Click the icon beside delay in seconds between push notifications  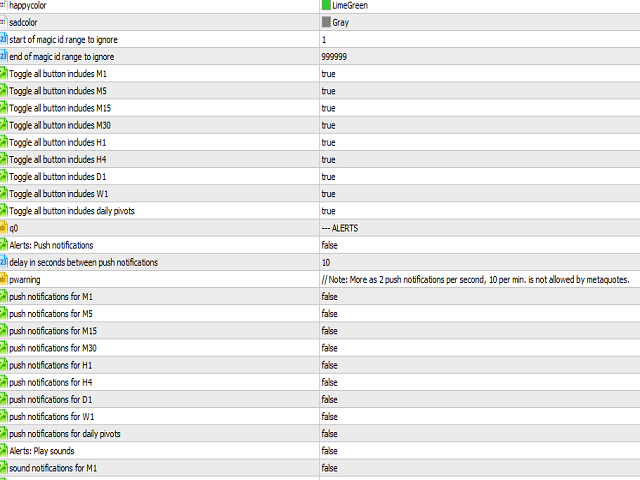tap(4, 262)
